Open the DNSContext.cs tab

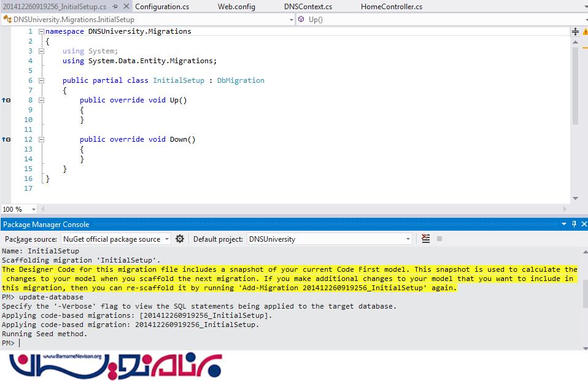(x=308, y=7)
